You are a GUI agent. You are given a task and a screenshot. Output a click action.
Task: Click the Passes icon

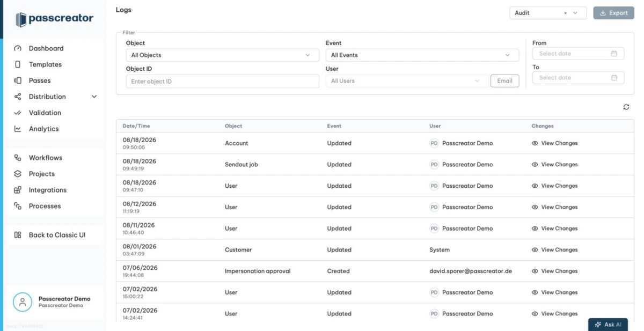click(x=18, y=80)
